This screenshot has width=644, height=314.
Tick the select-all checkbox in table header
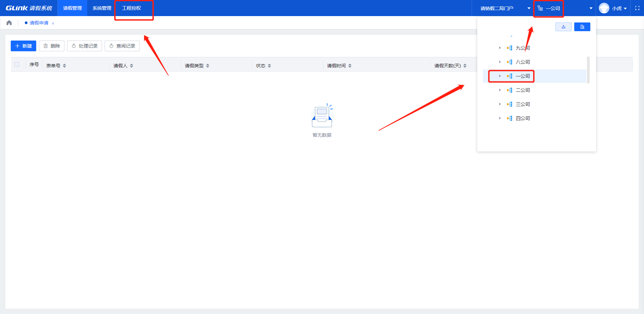click(17, 64)
